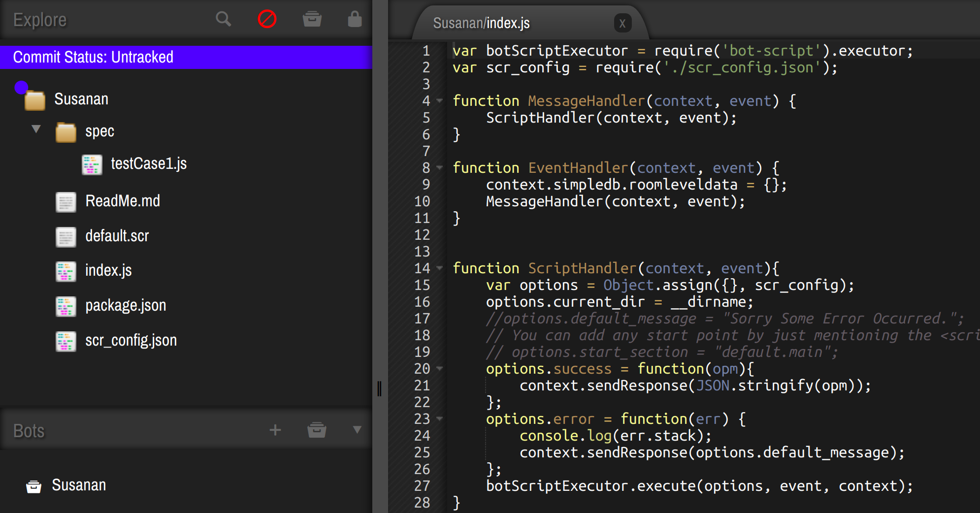Click the scr_config.json file icon
The width and height of the screenshot is (980, 513).
66,342
